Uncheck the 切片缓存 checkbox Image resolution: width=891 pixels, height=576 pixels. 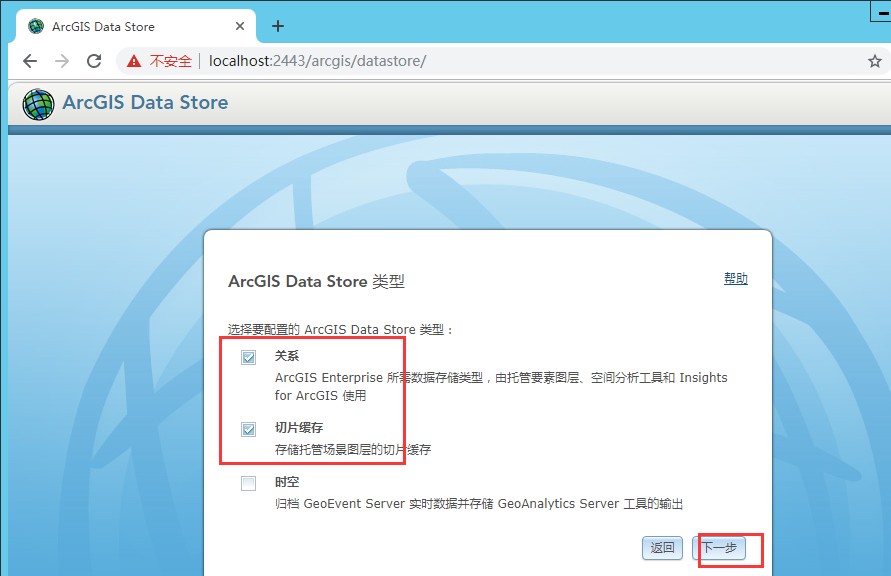point(248,429)
